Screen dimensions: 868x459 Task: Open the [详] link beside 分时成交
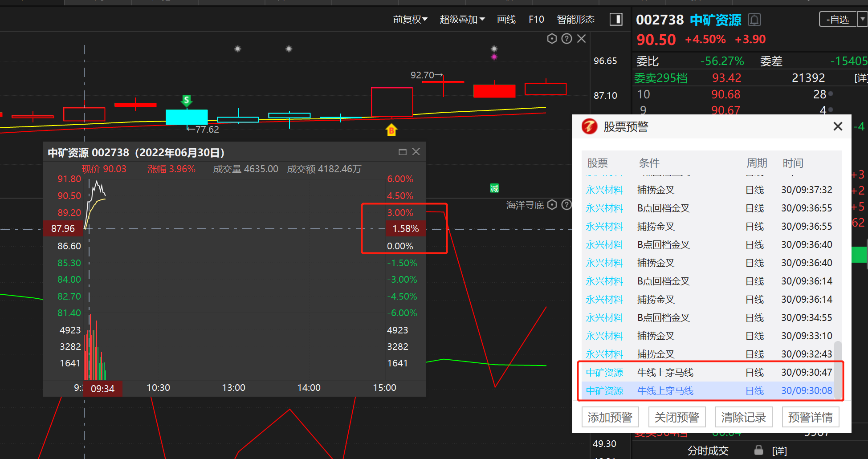point(779,451)
